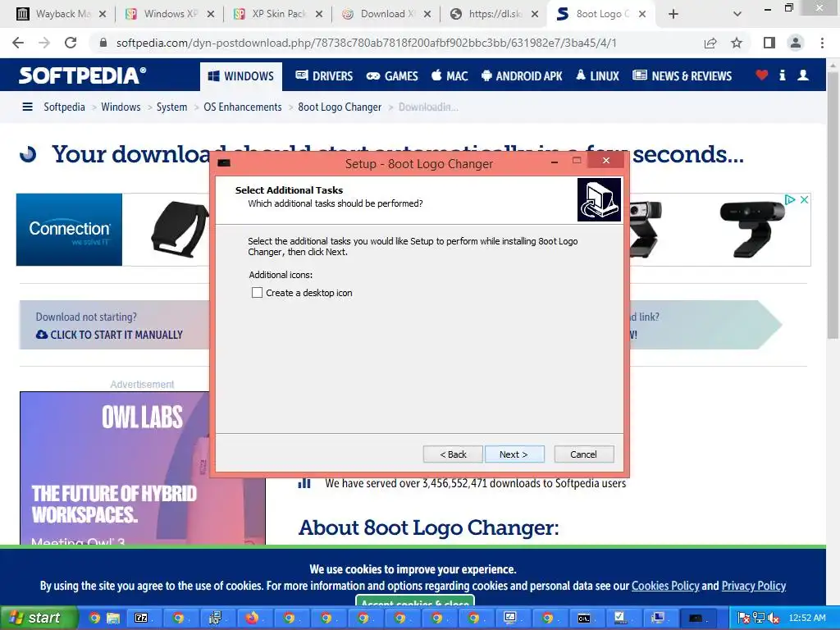Image resolution: width=840 pixels, height=630 pixels.
Task: Click the muted volume tray icon
Action: (773, 619)
